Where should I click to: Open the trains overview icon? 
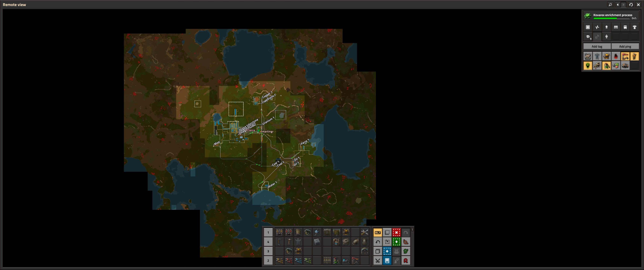click(x=625, y=27)
